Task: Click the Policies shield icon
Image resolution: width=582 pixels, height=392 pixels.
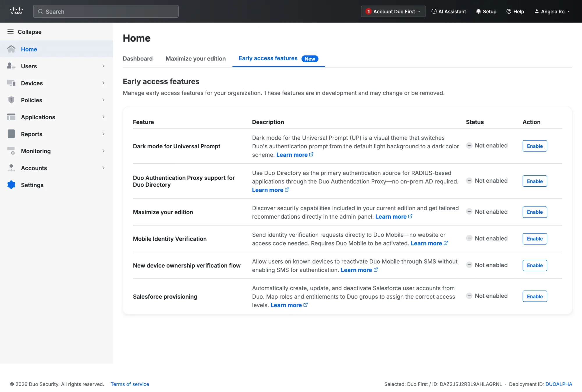Action: (11, 100)
